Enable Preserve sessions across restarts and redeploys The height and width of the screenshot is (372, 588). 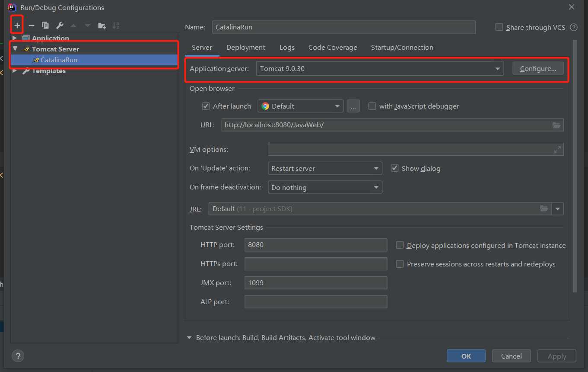tap(400, 264)
